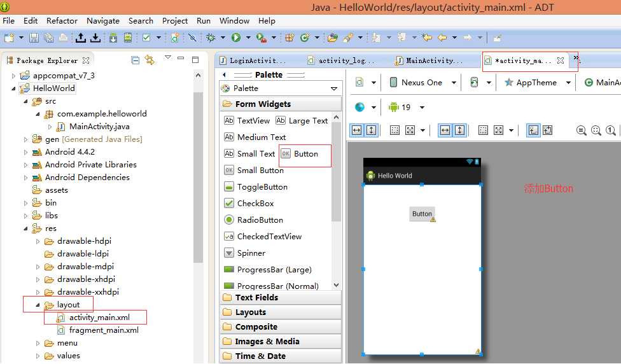Click the New Android XML File icon
Image resolution: width=621 pixels, height=364 pixels.
coord(175,38)
